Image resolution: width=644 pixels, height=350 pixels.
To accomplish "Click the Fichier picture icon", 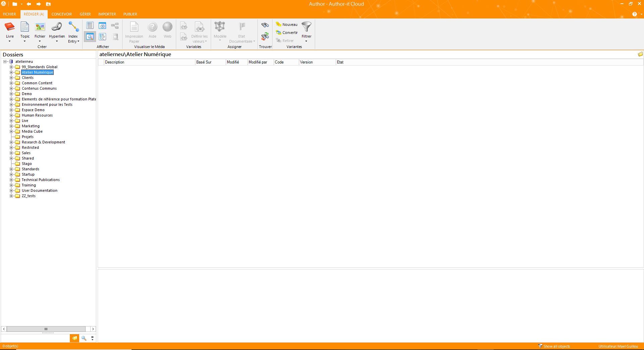I will [x=40, y=27].
